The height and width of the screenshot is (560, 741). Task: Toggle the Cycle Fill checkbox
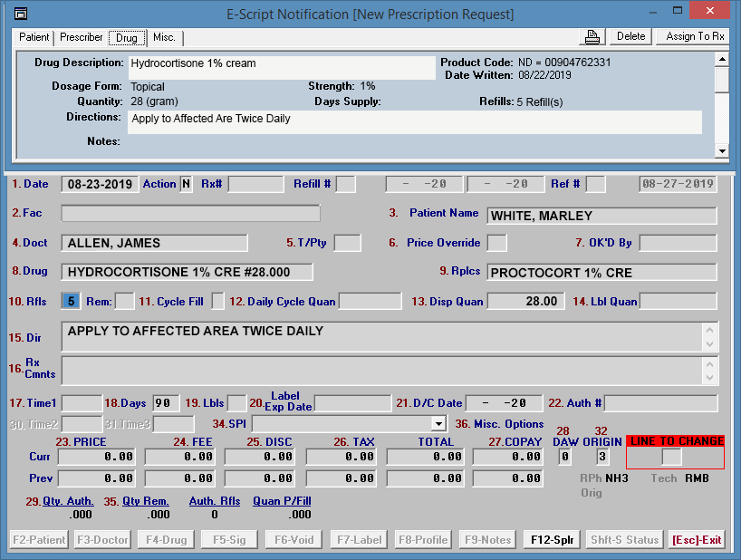218,301
